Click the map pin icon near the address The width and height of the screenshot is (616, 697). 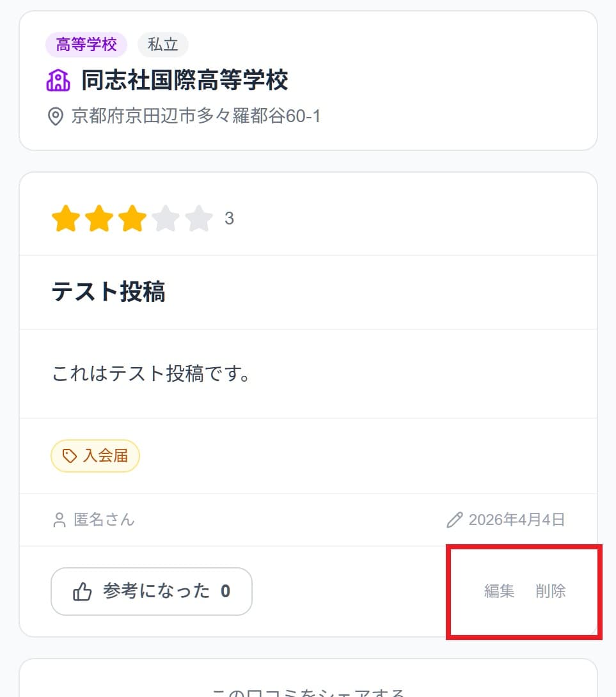click(x=56, y=116)
